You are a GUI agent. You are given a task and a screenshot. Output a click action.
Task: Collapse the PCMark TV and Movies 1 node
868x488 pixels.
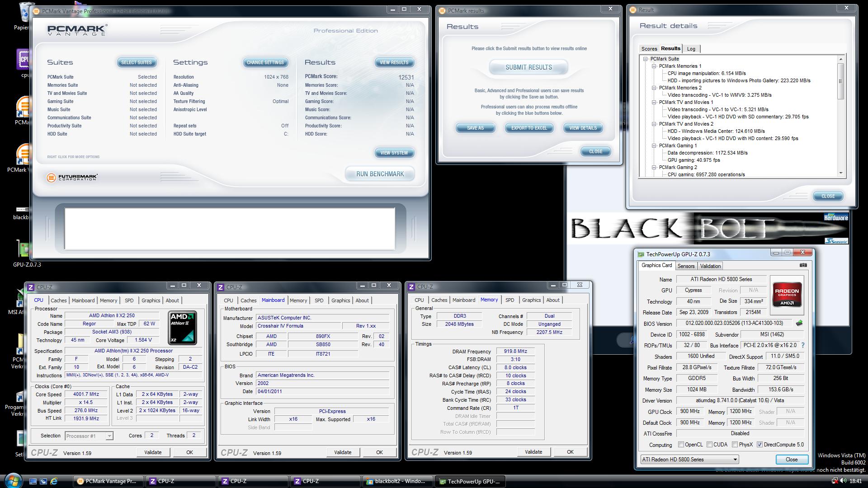coord(654,102)
